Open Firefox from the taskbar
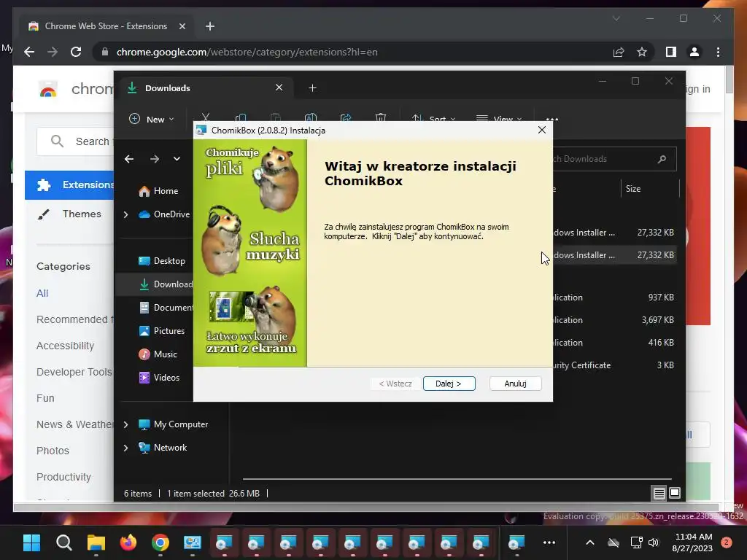Viewport: 747px width, 560px height. 128,542
